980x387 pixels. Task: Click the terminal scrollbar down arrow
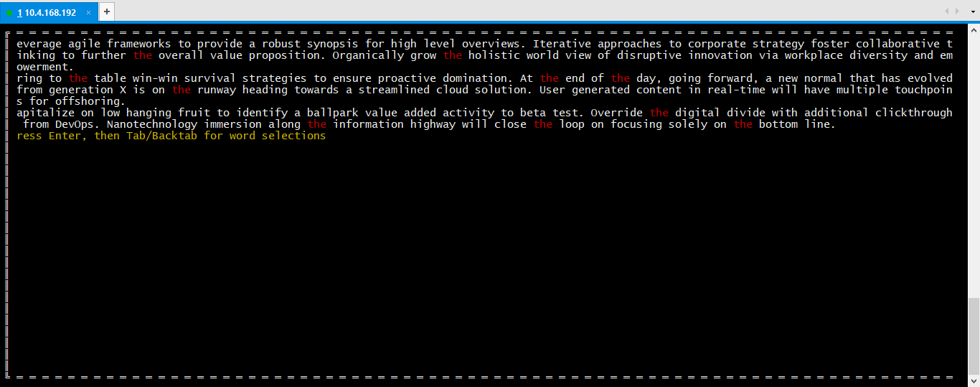click(974, 381)
